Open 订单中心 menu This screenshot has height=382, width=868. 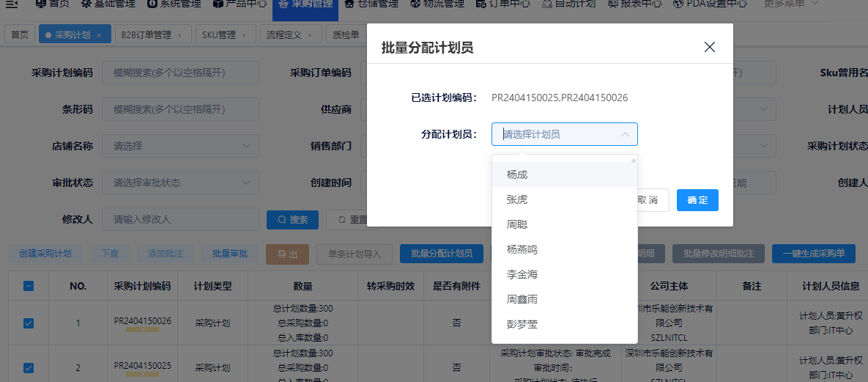tap(502, 4)
